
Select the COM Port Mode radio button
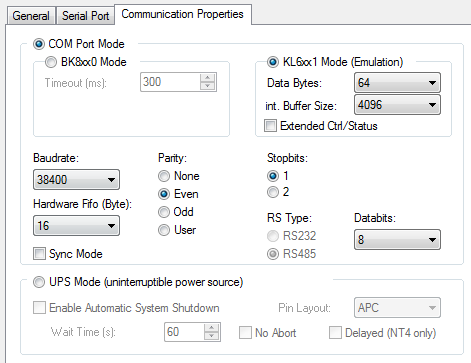(x=39, y=44)
